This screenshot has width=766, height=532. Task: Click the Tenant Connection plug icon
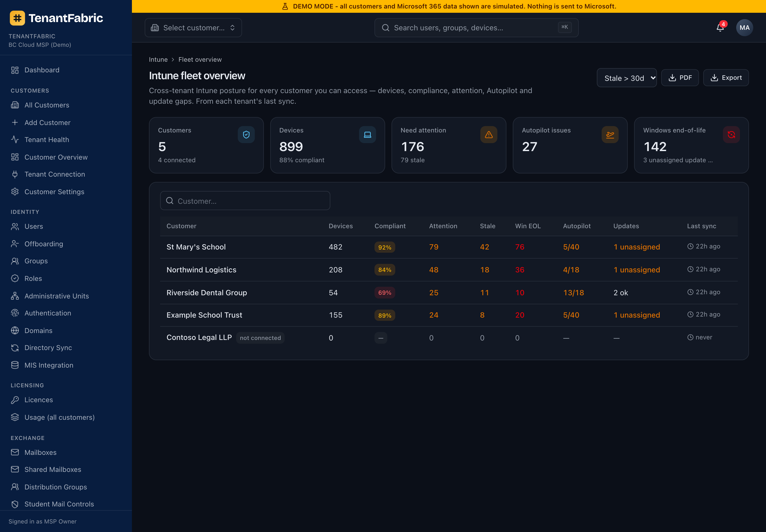point(15,174)
